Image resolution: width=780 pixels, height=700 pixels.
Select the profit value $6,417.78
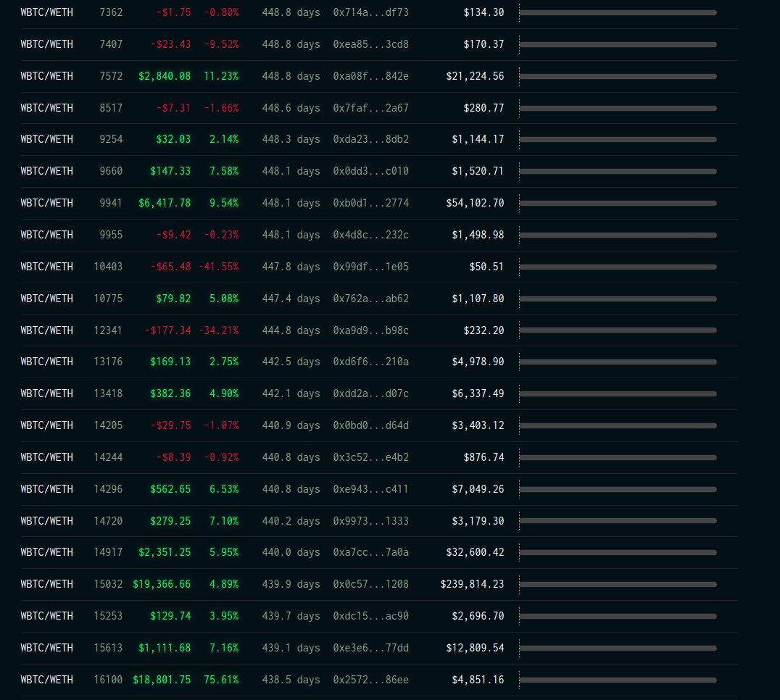165,203
